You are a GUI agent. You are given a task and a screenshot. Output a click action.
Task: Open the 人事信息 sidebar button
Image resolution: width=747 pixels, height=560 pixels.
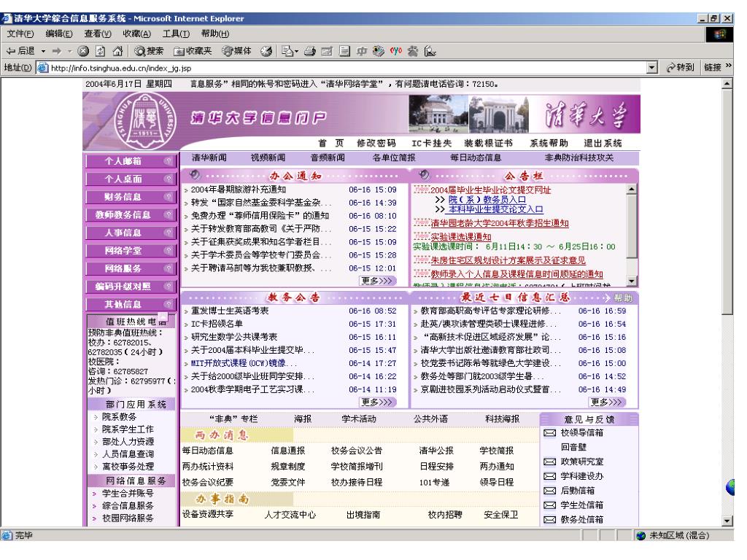pyautogui.click(x=130, y=233)
